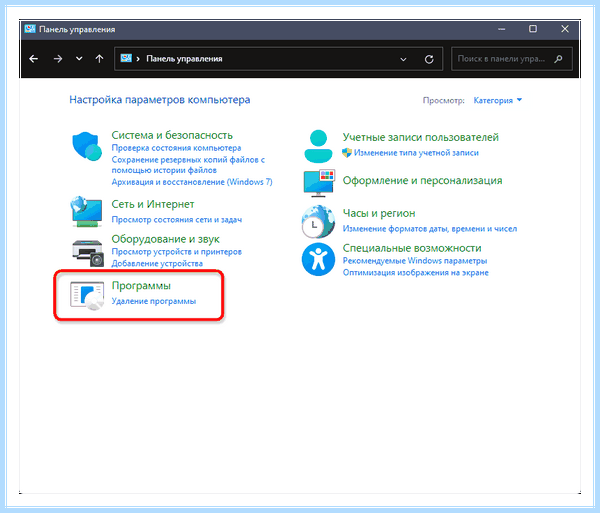
Task: Click the Control Panel title bar icon
Action: [30, 29]
